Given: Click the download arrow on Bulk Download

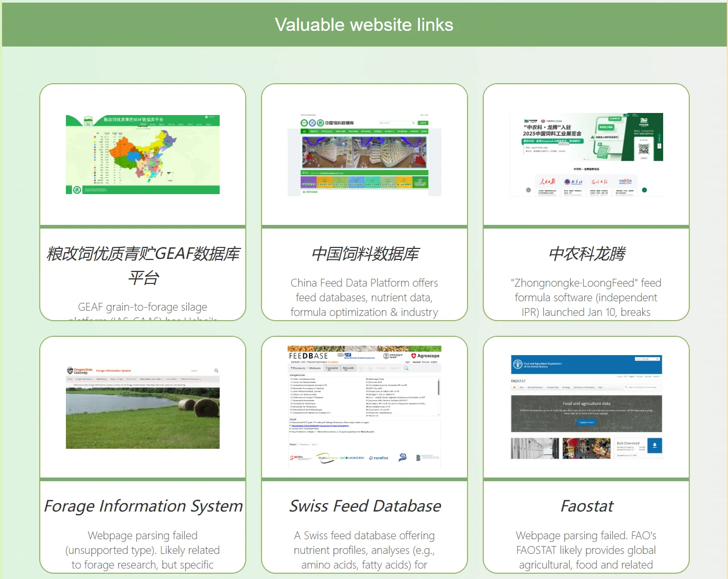Looking at the screenshot, I should pos(655,446).
